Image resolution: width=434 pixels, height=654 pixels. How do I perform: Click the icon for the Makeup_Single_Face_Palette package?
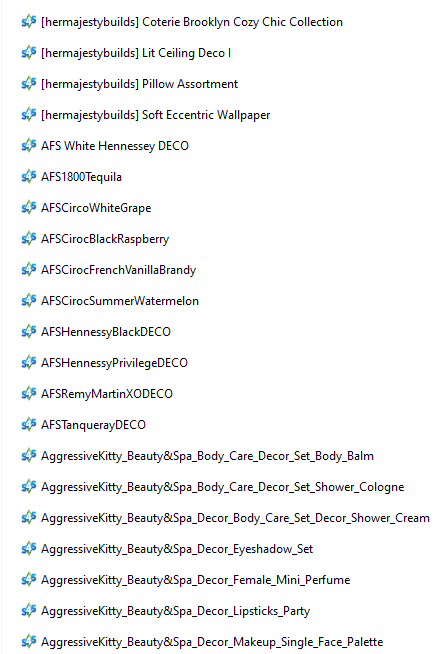tap(29, 641)
